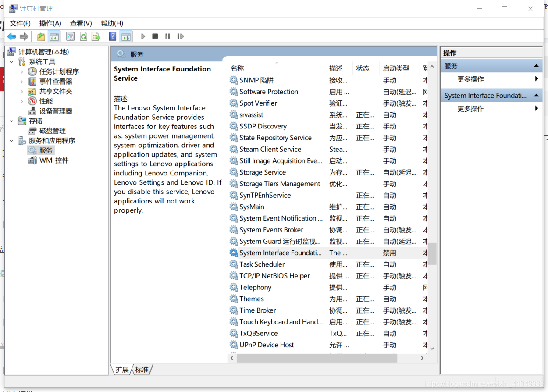Click the Pause Service icon
Viewport: 548px width, 392px height.
(x=167, y=36)
